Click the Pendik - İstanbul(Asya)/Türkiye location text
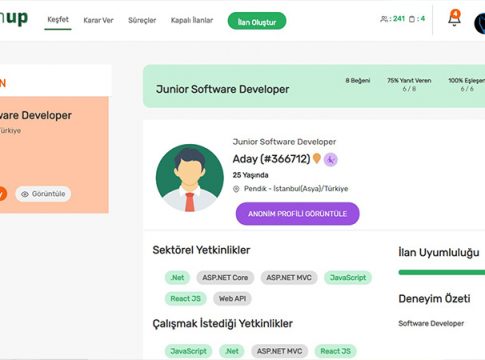This screenshot has width=485, height=360. point(296,189)
